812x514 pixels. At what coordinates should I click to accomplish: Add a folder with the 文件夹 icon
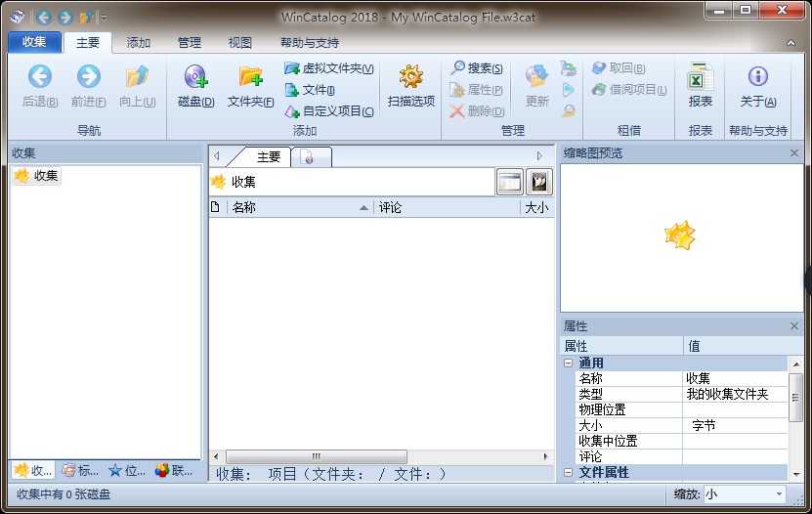251,77
